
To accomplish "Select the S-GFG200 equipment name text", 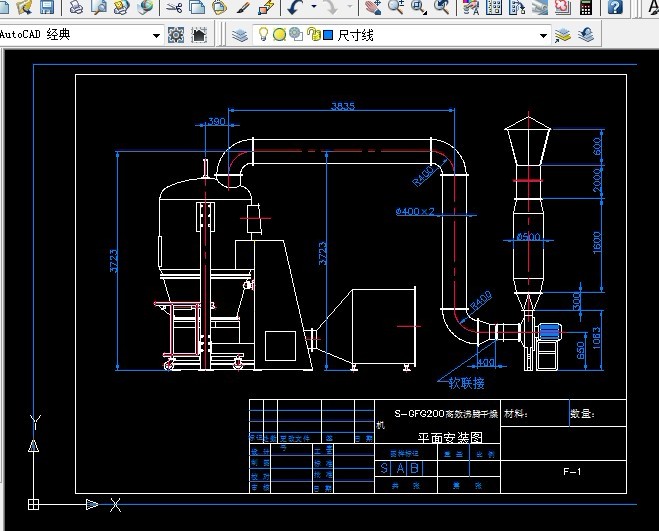I will 446,414.
